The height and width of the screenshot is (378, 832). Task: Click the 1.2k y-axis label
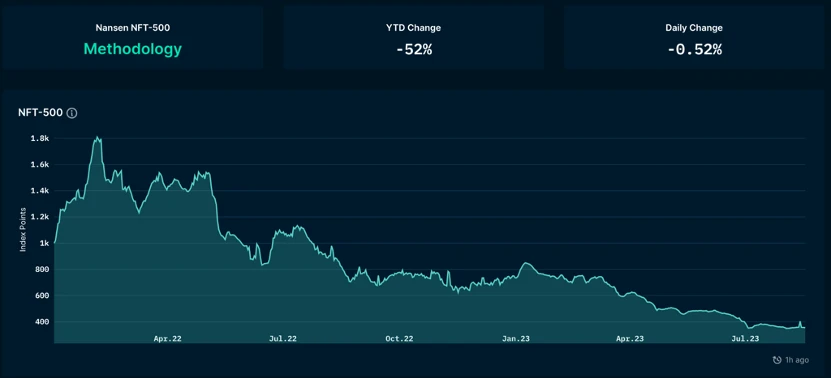(41, 217)
